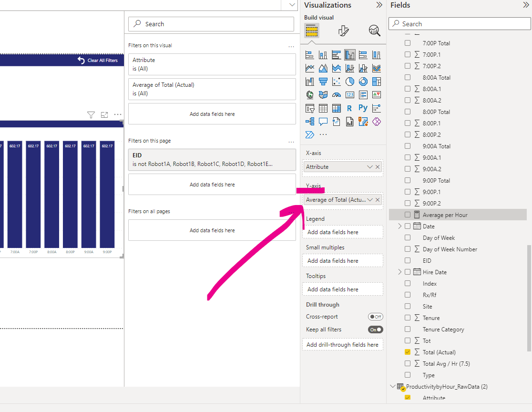
Task: Click the chart visual filter icon
Action: [91, 115]
